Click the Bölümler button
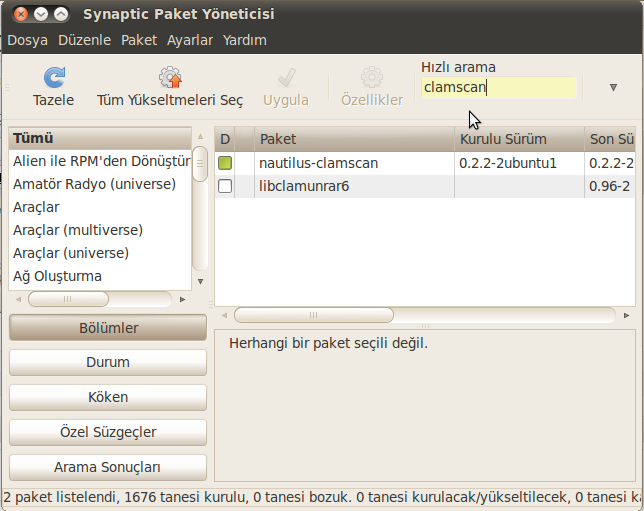Viewport: 644px width, 511px height. 108,328
